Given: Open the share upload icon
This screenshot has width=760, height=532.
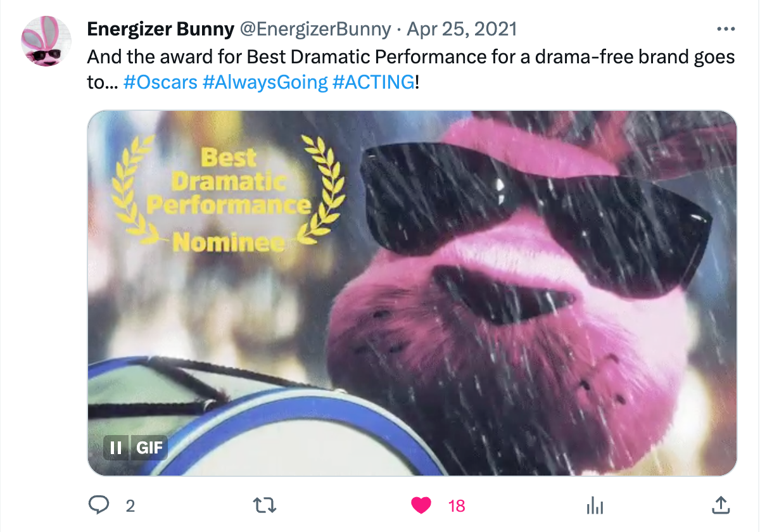Looking at the screenshot, I should tap(720, 505).
